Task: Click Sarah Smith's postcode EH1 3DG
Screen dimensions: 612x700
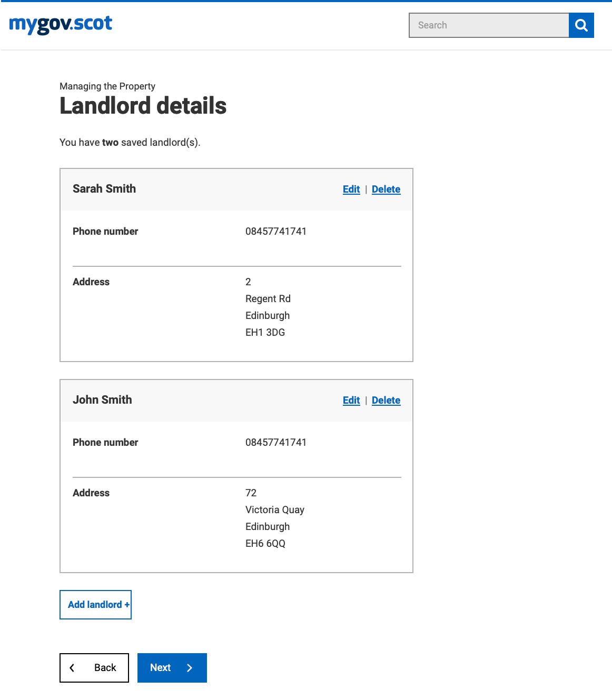Action: coord(265,333)
